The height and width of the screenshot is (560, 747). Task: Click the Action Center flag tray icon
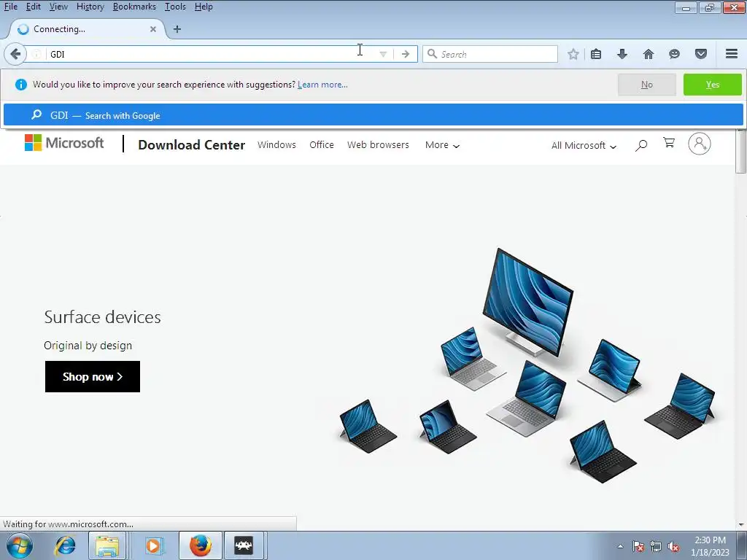point(638,546)
